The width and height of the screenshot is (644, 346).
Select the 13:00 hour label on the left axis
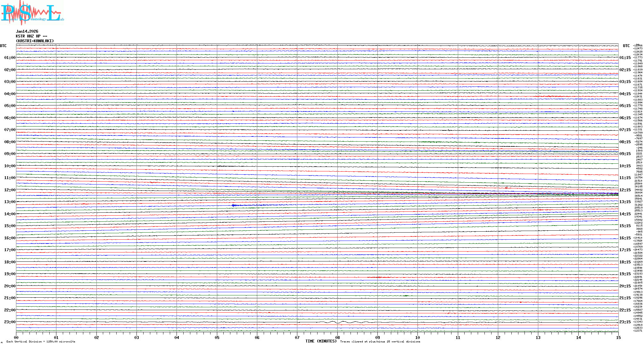pyautogui.click(x=10, y=202)
